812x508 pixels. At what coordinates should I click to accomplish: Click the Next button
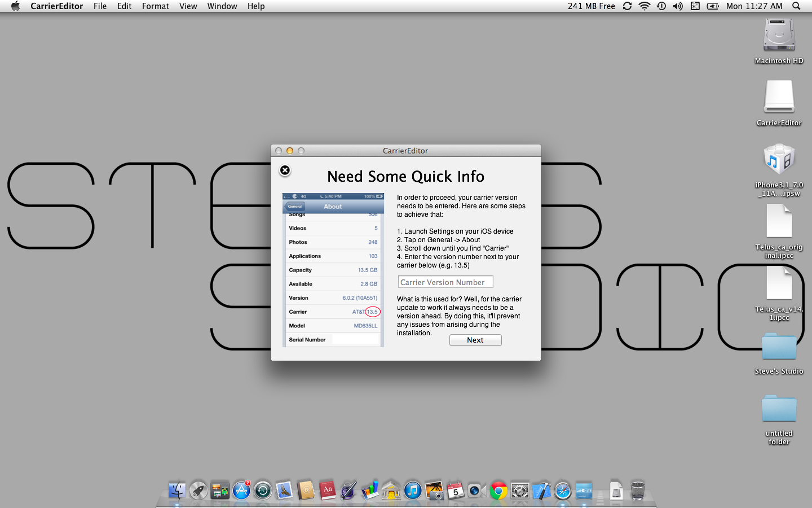pos(475,340)
